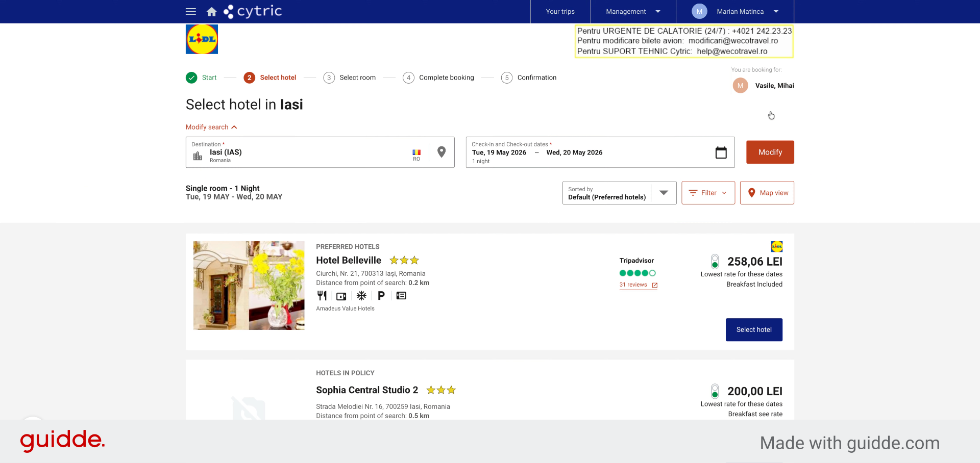This screenshot has height=463, width=980.
Task: Go to home via house icon
Action: [x=211, y=11]
